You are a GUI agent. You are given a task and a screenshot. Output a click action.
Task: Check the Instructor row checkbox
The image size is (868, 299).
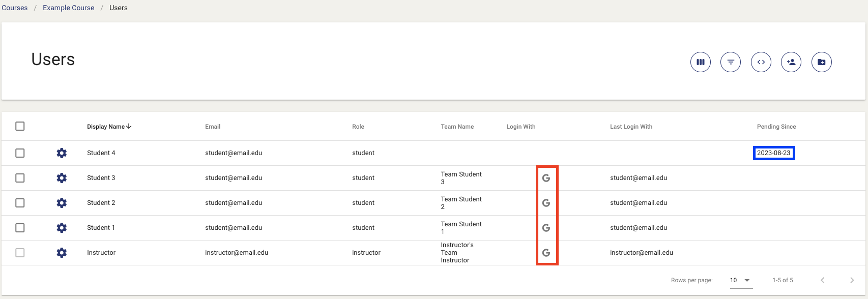(x=20, y=253)
